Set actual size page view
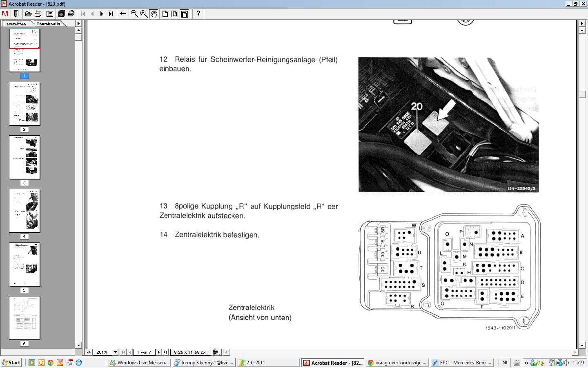 (165, 13)
